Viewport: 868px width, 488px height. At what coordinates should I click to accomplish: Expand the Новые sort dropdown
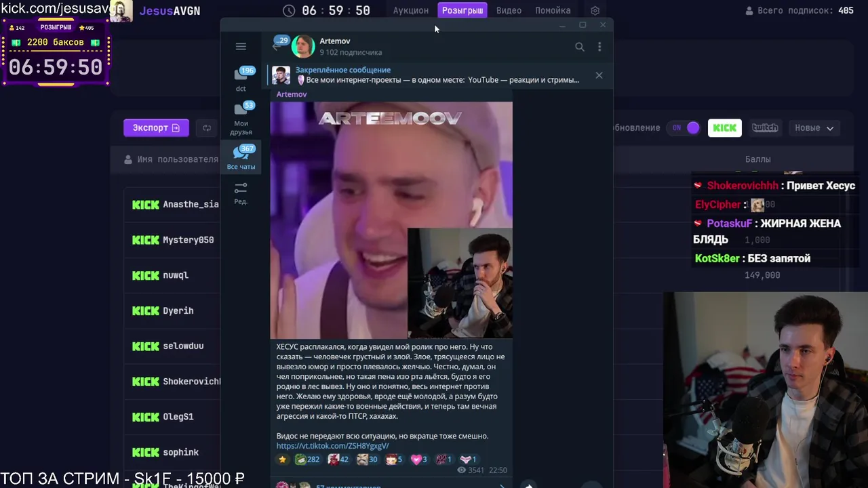[814, 127]
